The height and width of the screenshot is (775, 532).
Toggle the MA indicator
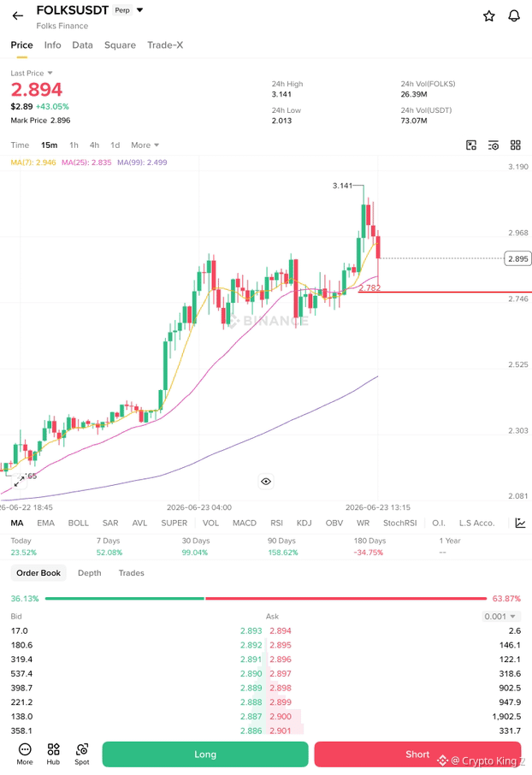tap(17, 523)
